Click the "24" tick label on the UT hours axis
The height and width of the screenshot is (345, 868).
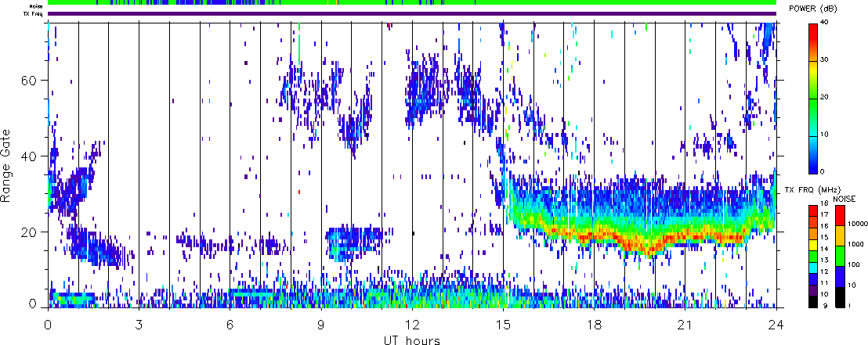776,325
